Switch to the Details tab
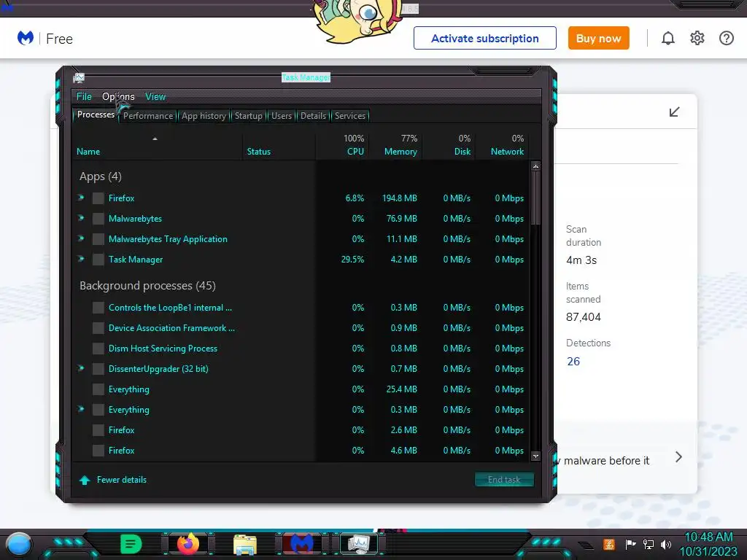Viewport: 747px width, 560px height. [x=314, y=116]
